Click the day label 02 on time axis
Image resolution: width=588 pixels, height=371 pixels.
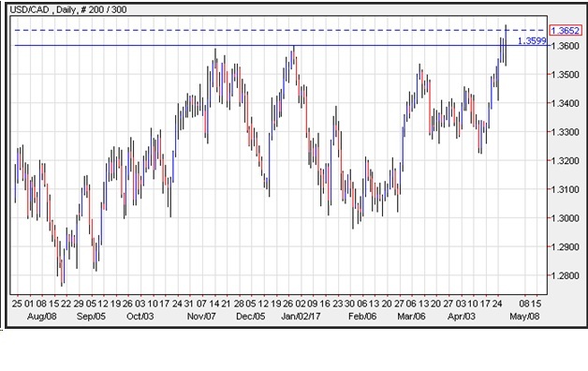301,304
